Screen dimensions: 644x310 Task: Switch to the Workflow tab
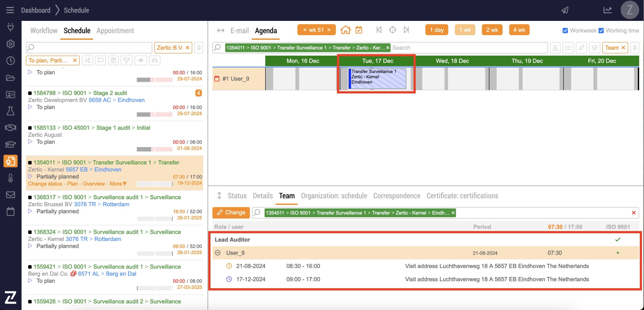tap(44, 31)
